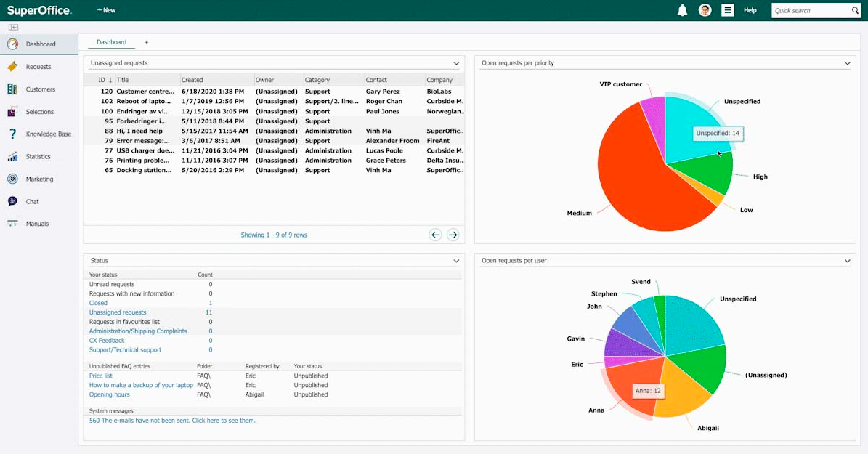Screen dimensions: 868x454
Task: Click the green (Unassigned) slice in user pie
Action: (703, 368)
